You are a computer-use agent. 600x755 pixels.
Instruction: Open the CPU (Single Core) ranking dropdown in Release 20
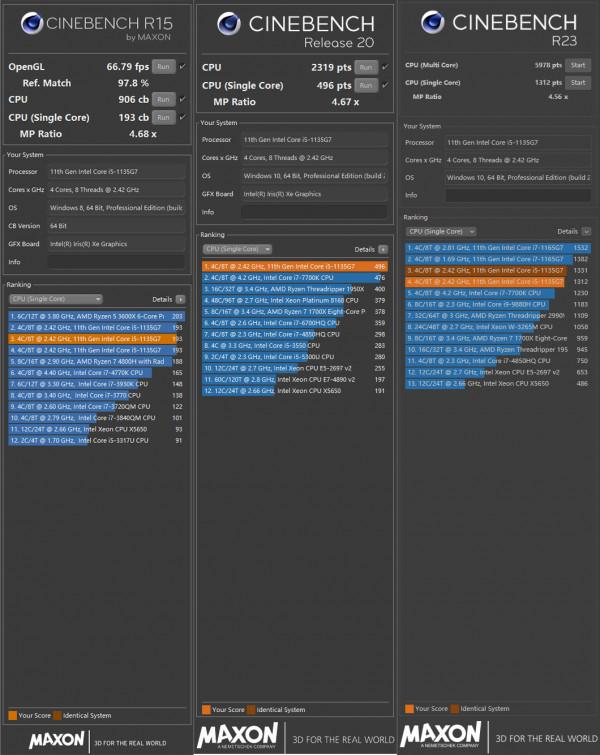237,249
